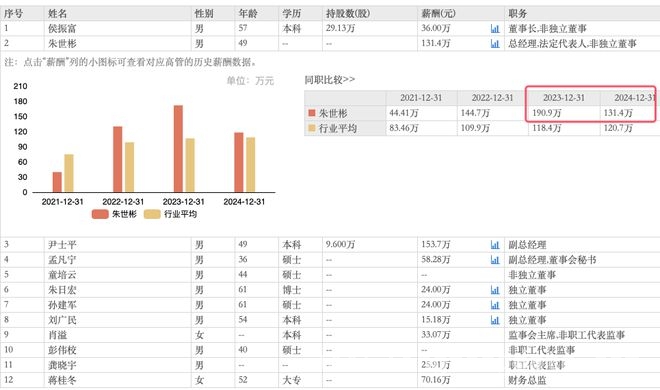Select the 2022-12-31 朱世彬 bar in chart
Image resolution: width=660 pixels, height=390 pixels.
pyautogui.click(x=117, y=159)
